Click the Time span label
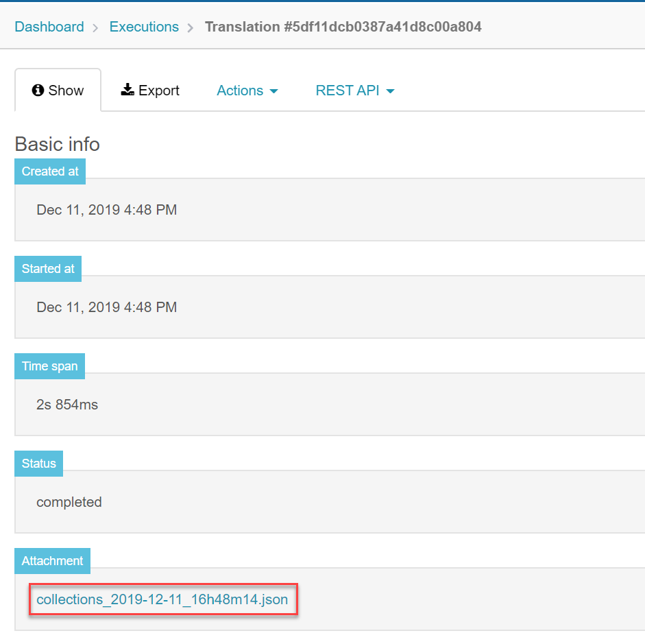The width and height of the screenshot is (645, 644). point(49,366)
